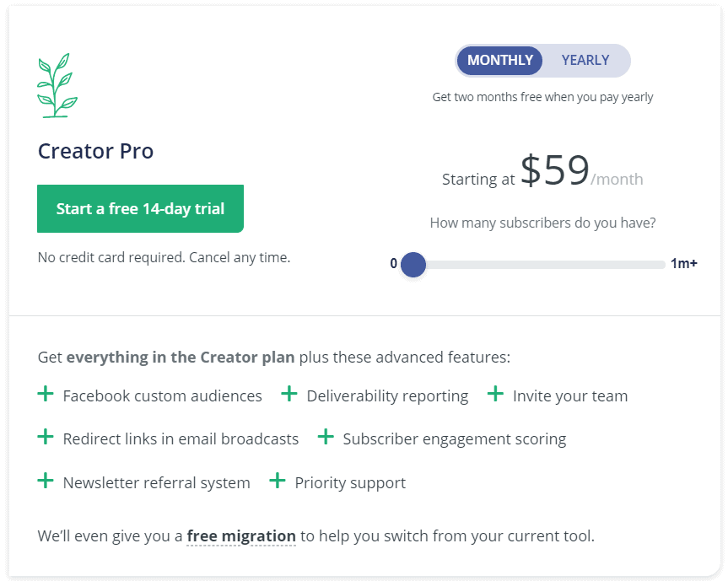The image size is (728, 581).
Task: Click plus icon beside Facebook custom audiences
Action: [46, 394]
